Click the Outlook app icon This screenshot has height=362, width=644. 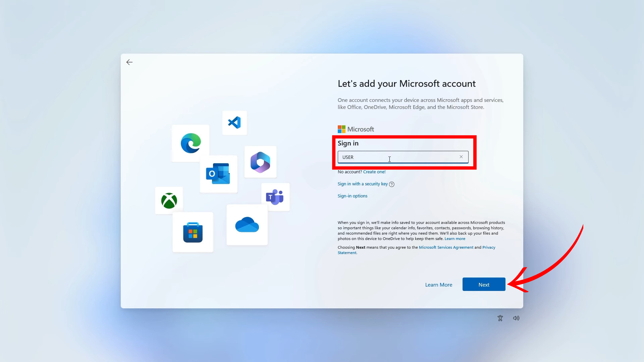pos(218,174)
